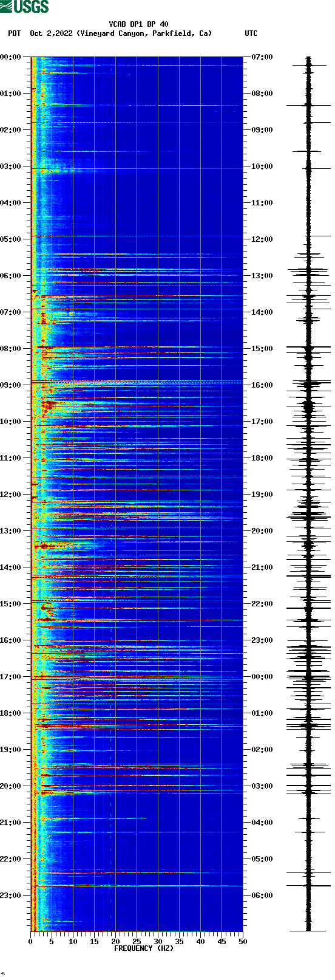Click '(Vineyard Canyon, Parkfield, Ca)' location text
This screenshot has height=980, width=335.
pos(145,33)
